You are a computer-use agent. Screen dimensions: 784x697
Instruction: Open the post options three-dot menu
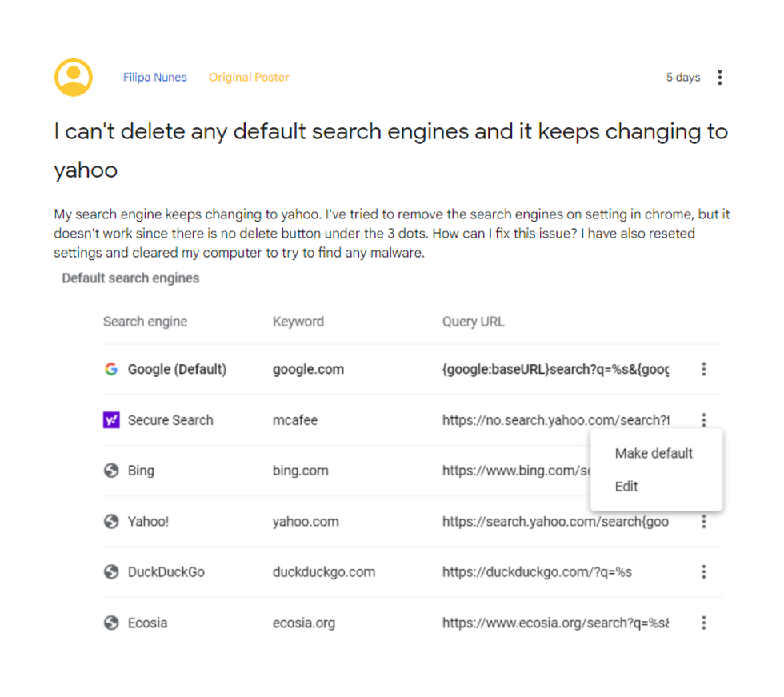coord(720,78)
